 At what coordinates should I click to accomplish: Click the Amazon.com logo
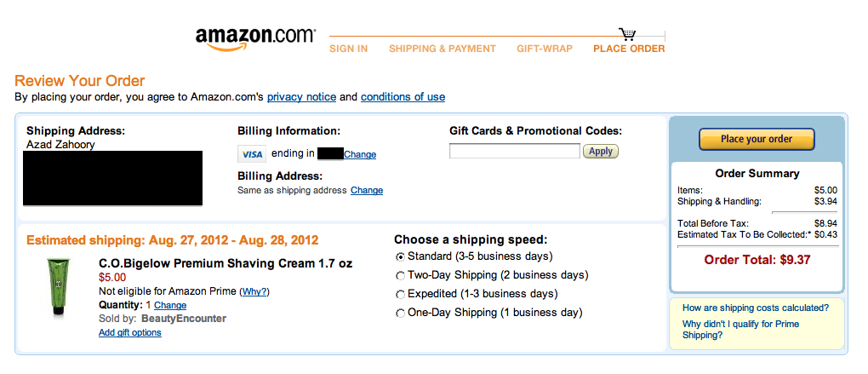(254, 39)
